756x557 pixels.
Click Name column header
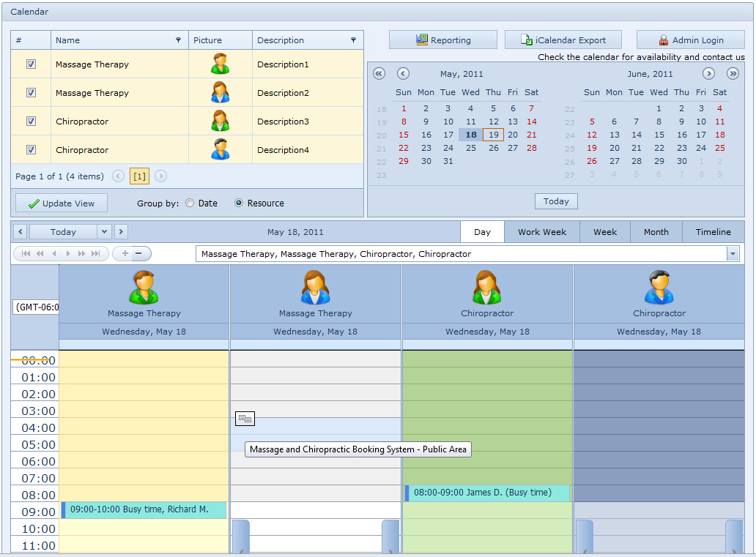pos(119,40)
